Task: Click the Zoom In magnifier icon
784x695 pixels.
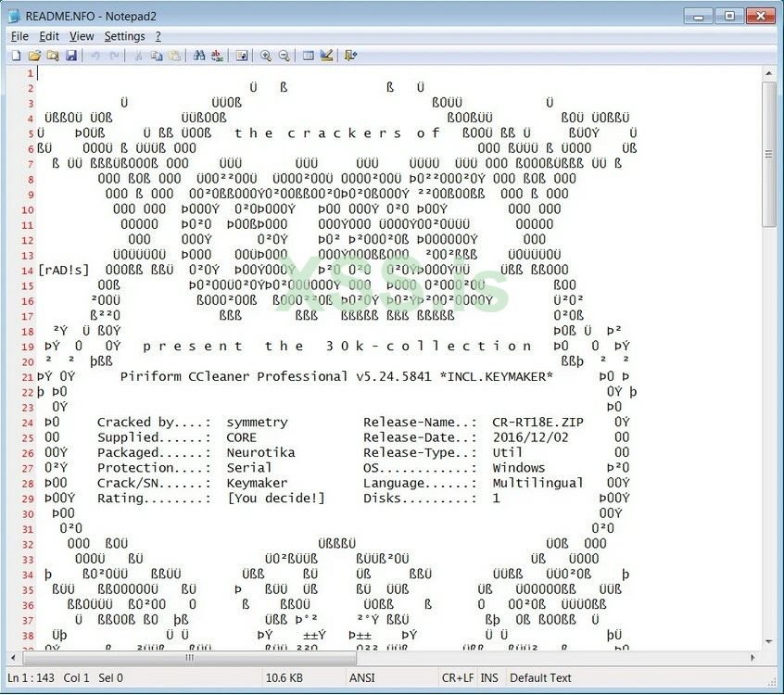Action: point(265,56)
